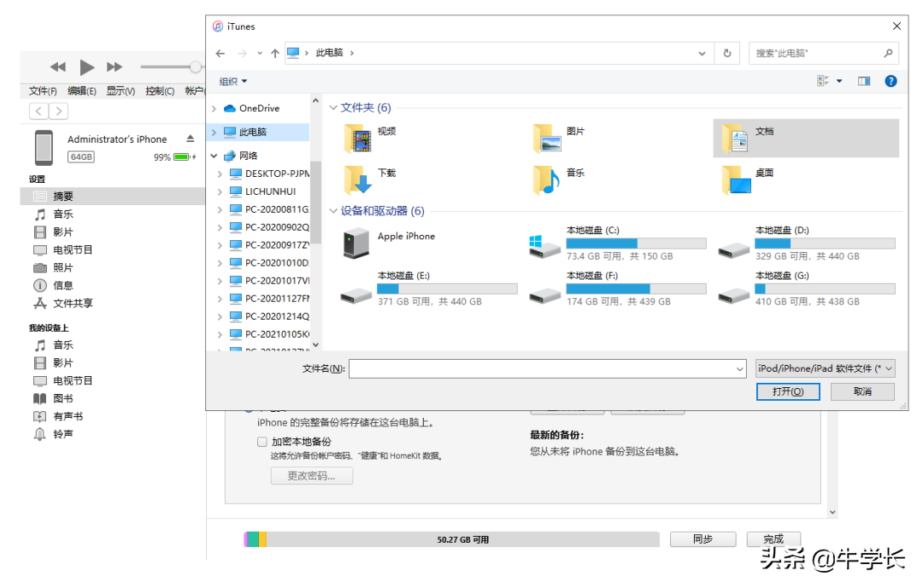Screen dimensions: 923x588
Task: Select LICHUNHUI in the network tree
Action: [x=270, y=191]
